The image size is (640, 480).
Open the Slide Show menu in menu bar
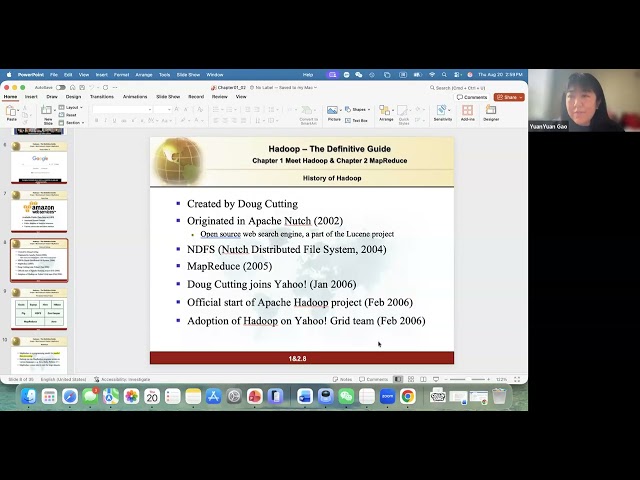[188, 75]
